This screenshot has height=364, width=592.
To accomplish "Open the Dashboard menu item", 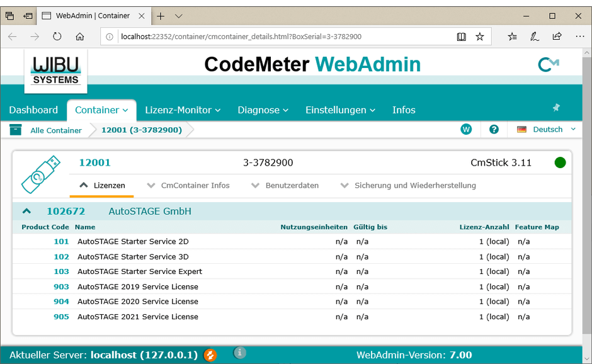I will tap(33, 110).
